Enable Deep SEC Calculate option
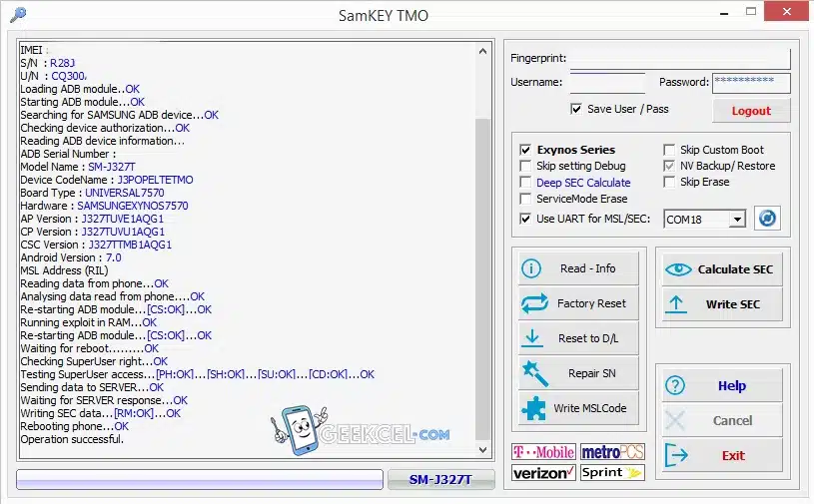 coord(525,183)
